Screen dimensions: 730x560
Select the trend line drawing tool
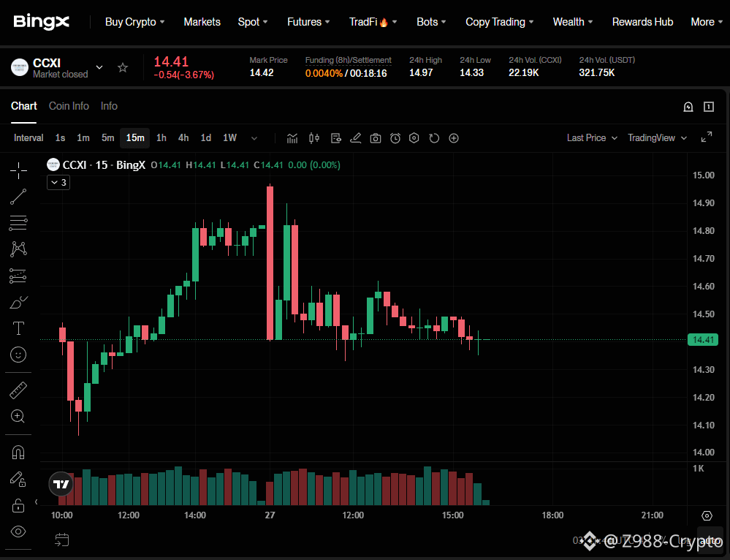18,197
